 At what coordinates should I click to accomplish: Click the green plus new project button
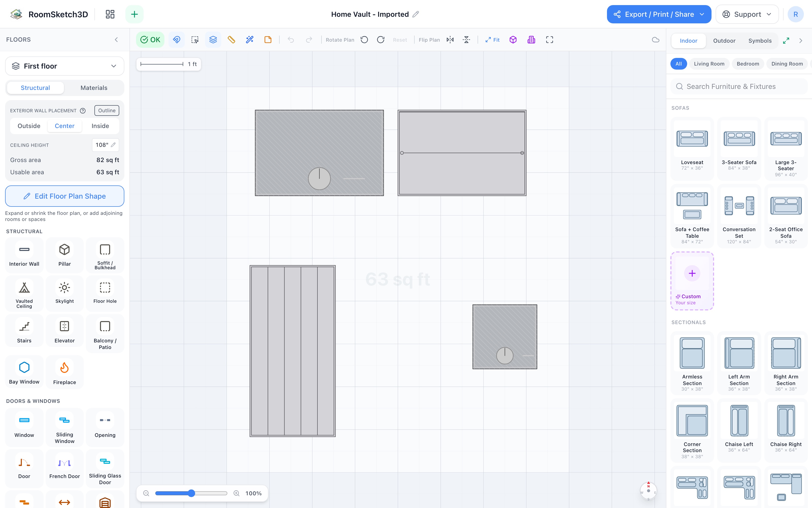pyautogui.click(x=134, y=14)
